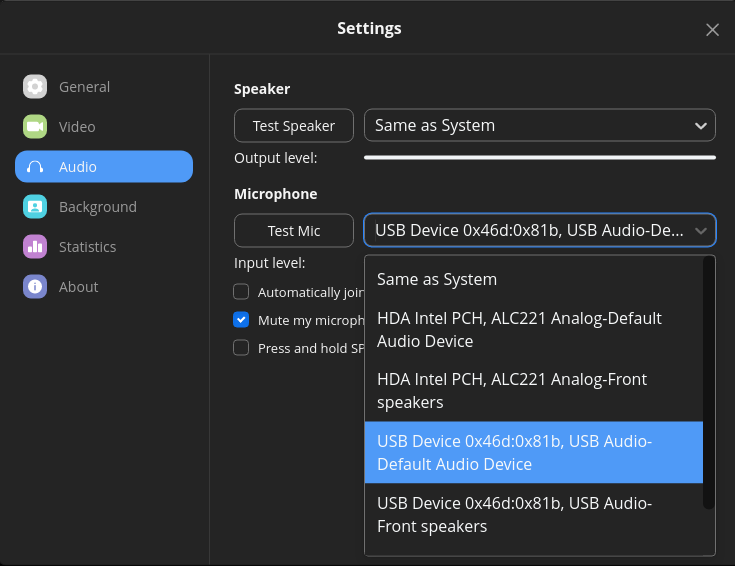Screen dimensions: 735x566
Task: Close the Settings window with X
Action: tap(712, 30)
